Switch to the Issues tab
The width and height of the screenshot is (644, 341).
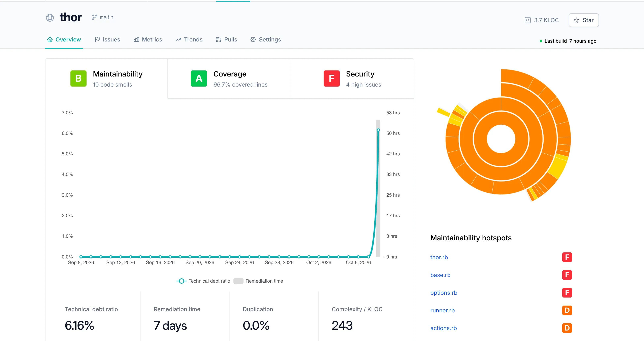point(107,39)
